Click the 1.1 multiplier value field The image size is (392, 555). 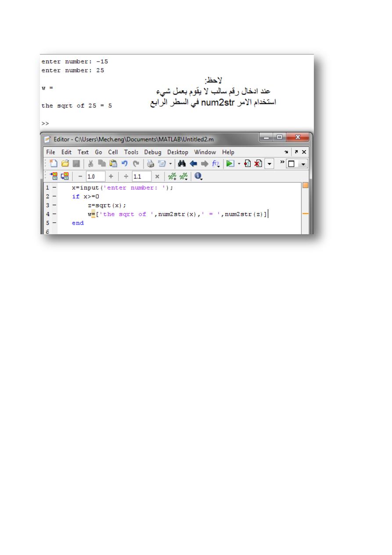pyautogui.click(x=142, y=176)
